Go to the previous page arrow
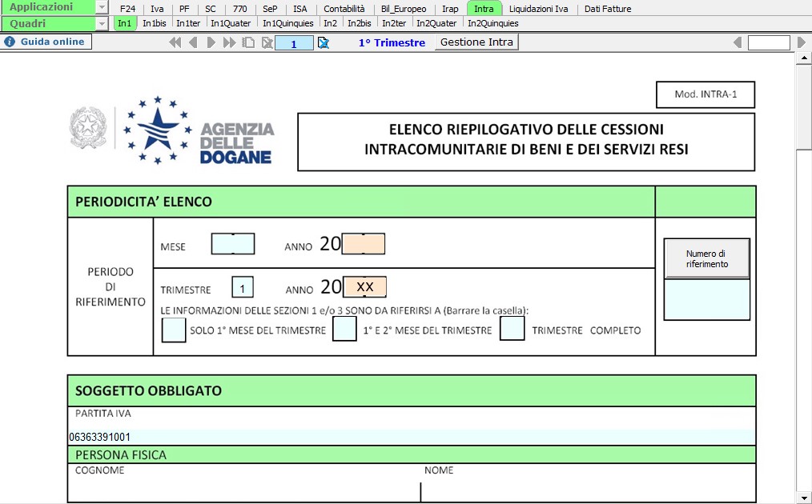The image size is (812, 504). [x=193, y=42]
